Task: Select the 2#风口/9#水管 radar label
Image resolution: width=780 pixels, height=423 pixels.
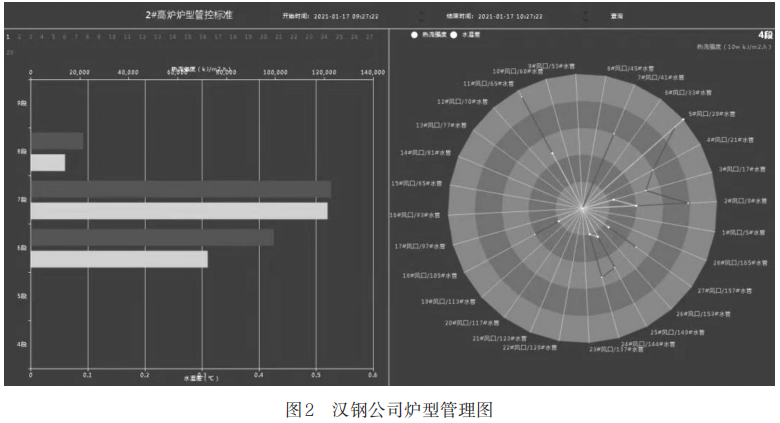Action: [x=745, y=201]
